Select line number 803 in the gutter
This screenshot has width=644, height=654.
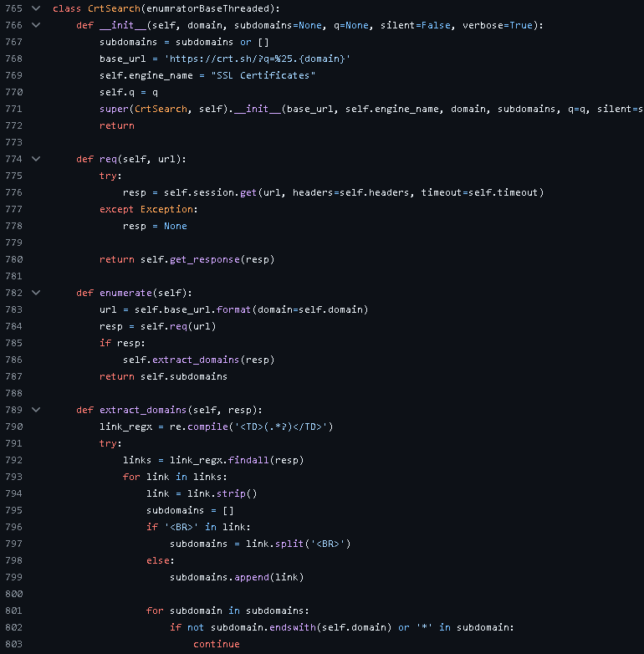[x=13, y=644]
